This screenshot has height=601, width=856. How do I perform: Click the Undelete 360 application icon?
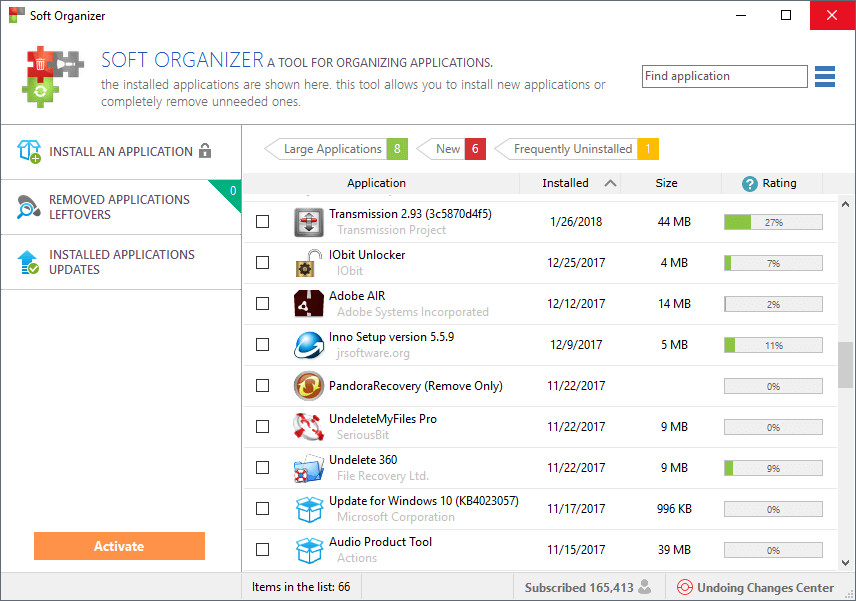pos(309,467)
